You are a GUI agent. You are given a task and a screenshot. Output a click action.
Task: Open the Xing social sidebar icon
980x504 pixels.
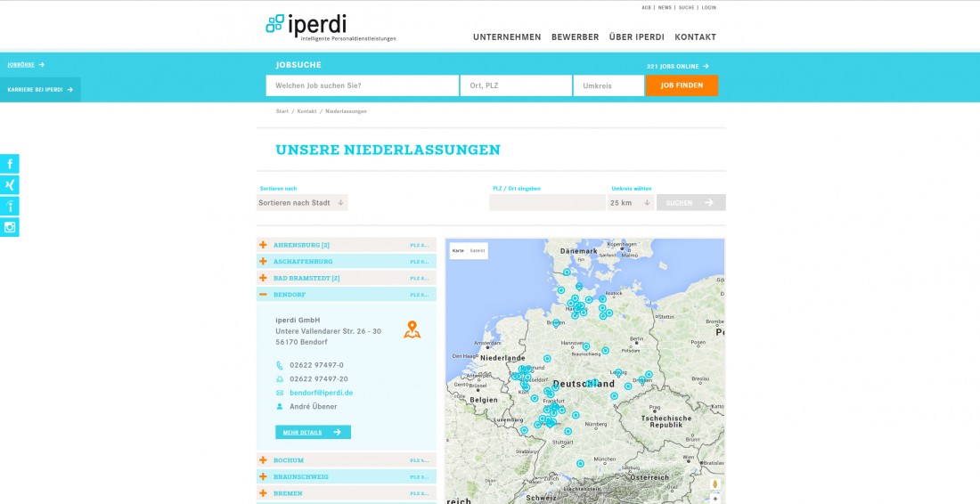pos(10,185)
